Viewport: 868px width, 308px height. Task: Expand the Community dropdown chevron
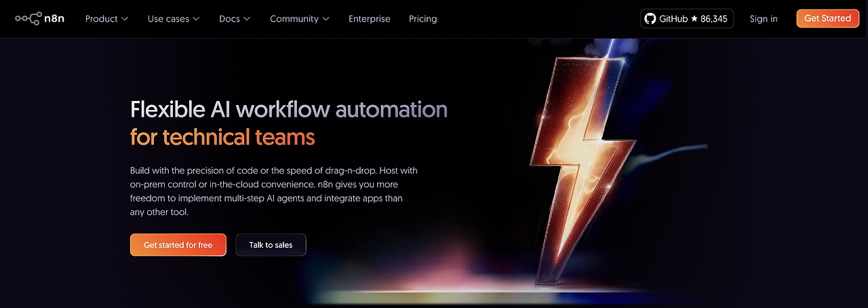[326, 19]
